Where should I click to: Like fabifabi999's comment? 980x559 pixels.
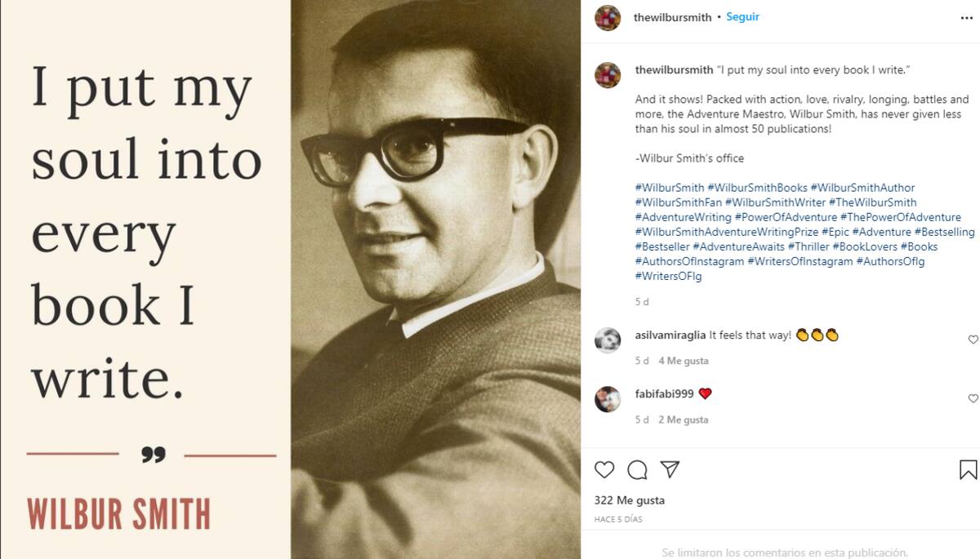coord(973,398)
